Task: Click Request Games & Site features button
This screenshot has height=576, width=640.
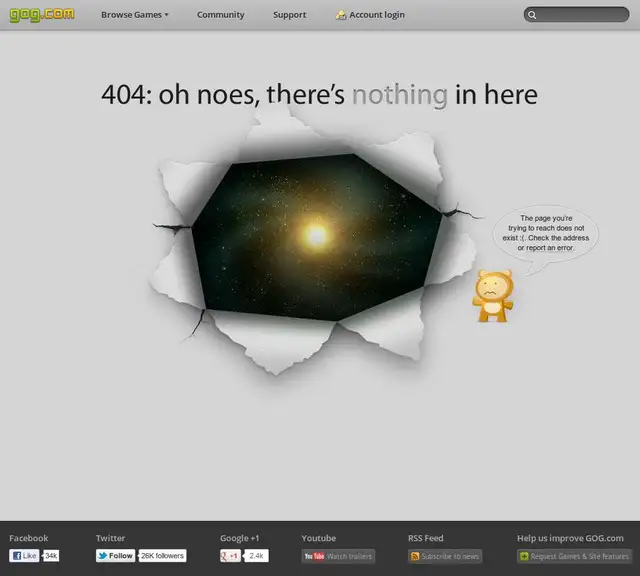Action: click(x=574, y=556)
